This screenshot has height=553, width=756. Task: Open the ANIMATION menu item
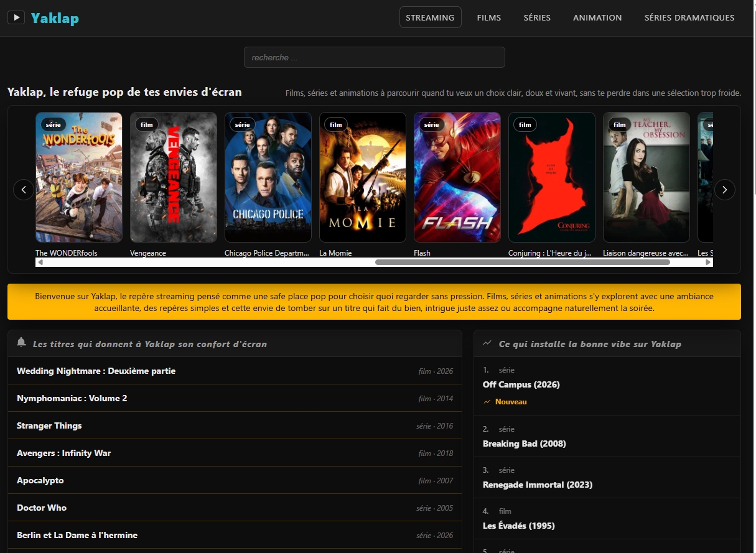coord(597,17)
